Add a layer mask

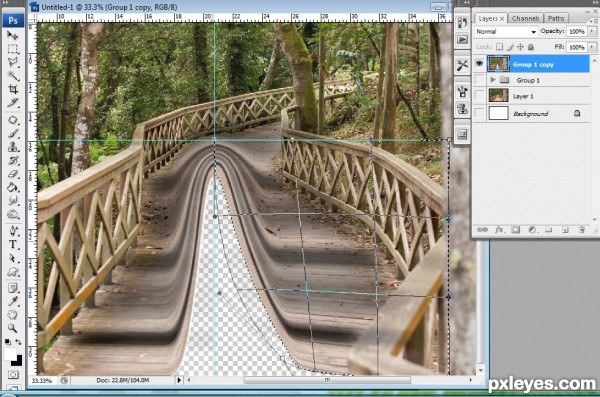515,230
